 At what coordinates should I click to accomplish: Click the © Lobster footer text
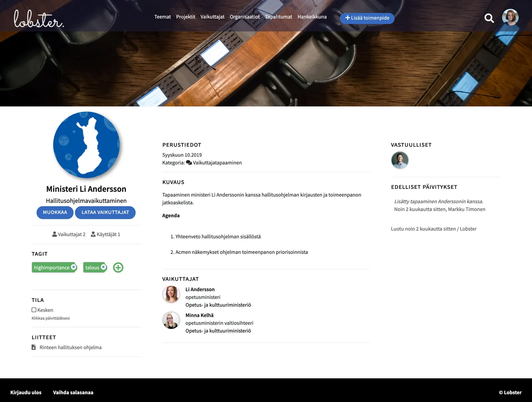510,392
